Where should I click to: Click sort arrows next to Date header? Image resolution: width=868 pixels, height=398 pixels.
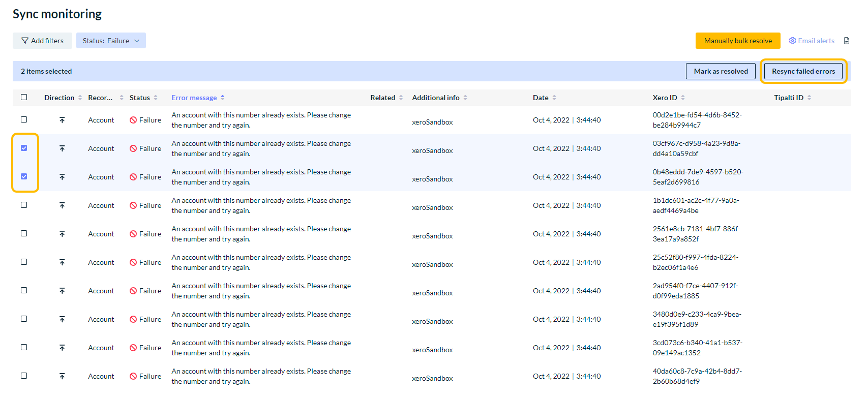click(554, 98)
